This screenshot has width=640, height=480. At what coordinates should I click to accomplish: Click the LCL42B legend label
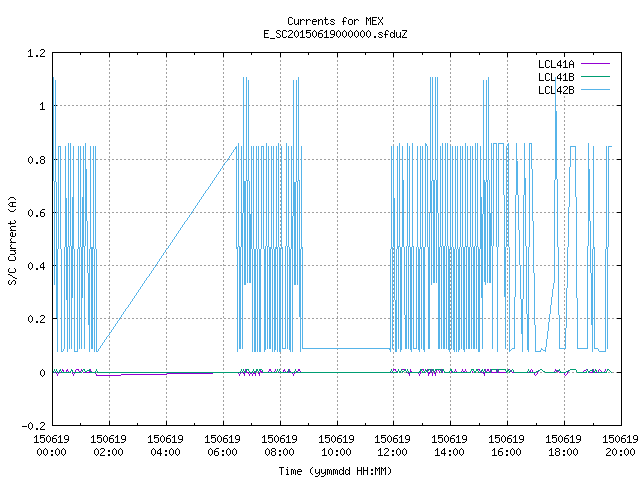556,90
